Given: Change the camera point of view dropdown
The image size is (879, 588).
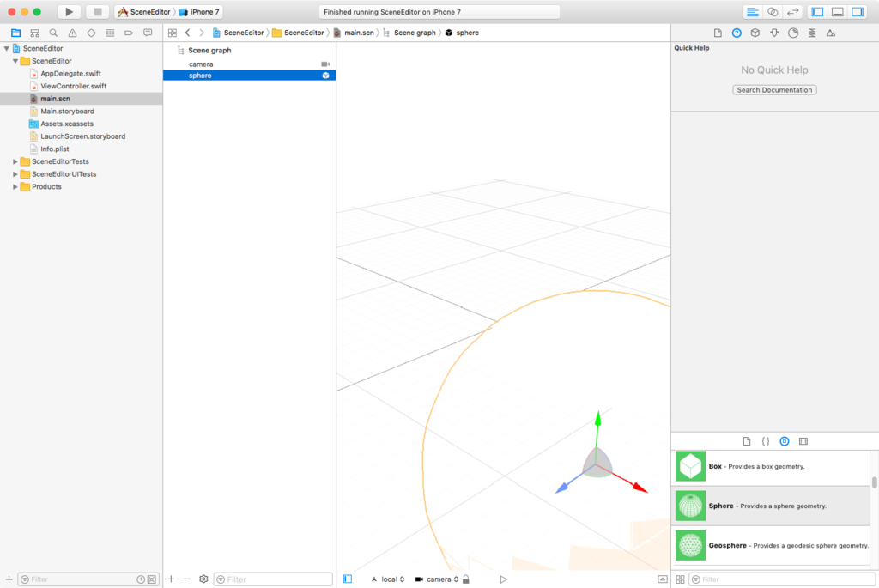Looking at the screenshot, I should 437,579.
